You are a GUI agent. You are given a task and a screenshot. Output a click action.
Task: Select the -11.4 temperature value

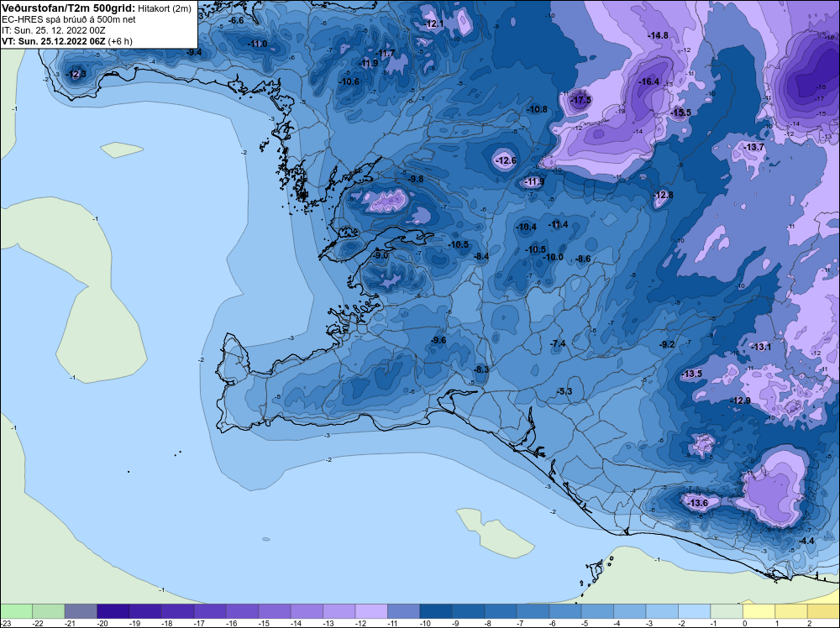pyautogui.click(x=559, y=224)
